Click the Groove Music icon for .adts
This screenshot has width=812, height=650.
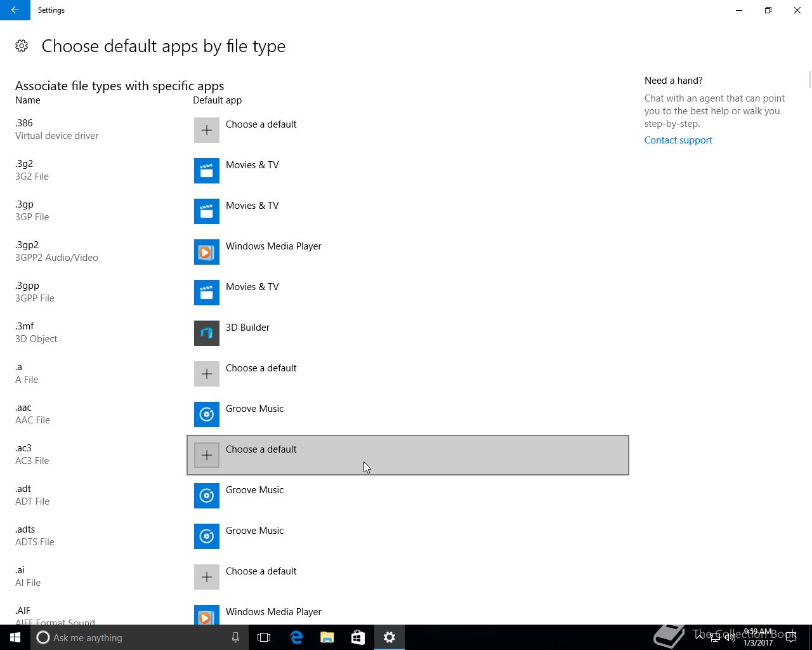point(207,536)
